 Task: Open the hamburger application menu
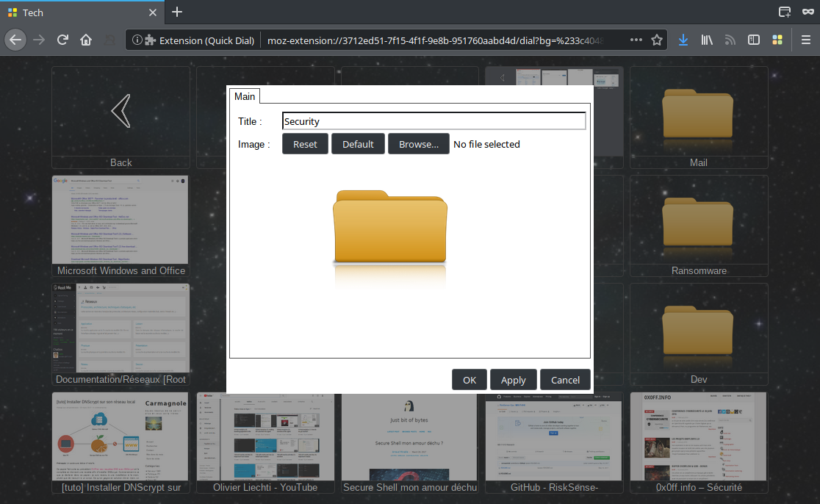coord(805,40)
